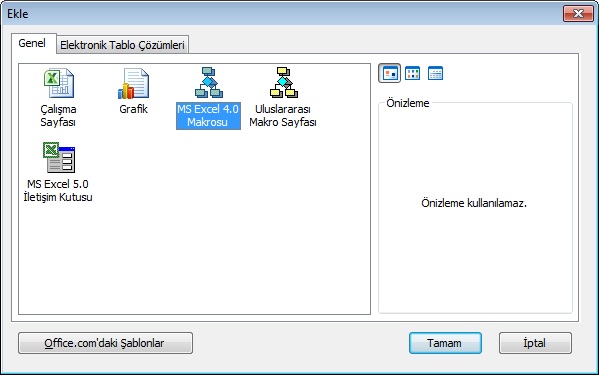Switch to large icons view
The image size is (599, 375).
390,73
